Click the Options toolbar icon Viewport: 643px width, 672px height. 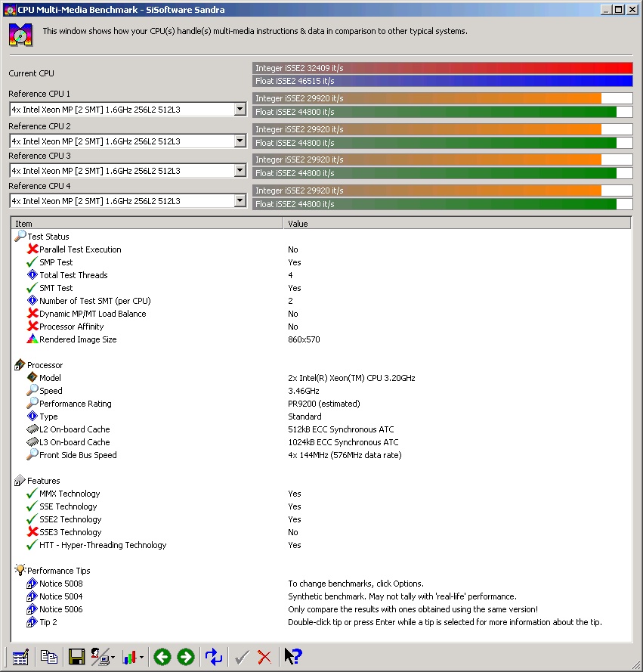(20, 657)
